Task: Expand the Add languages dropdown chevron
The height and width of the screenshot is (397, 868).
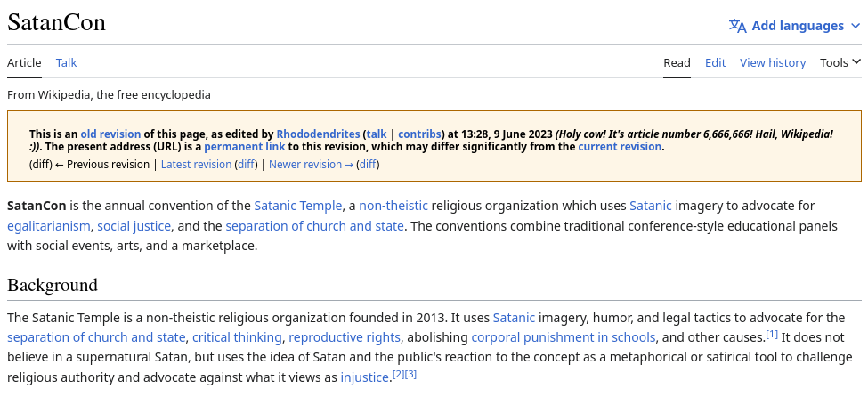Action: [x=856, y=26]
